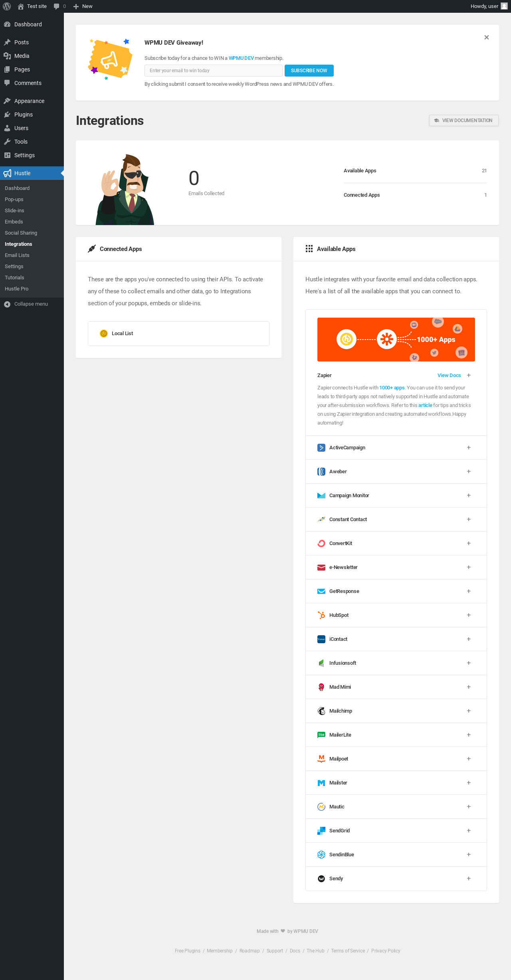This screenshot has width=511, height=980.
Task: Click New in the admin bar
Action: [83, 6]
